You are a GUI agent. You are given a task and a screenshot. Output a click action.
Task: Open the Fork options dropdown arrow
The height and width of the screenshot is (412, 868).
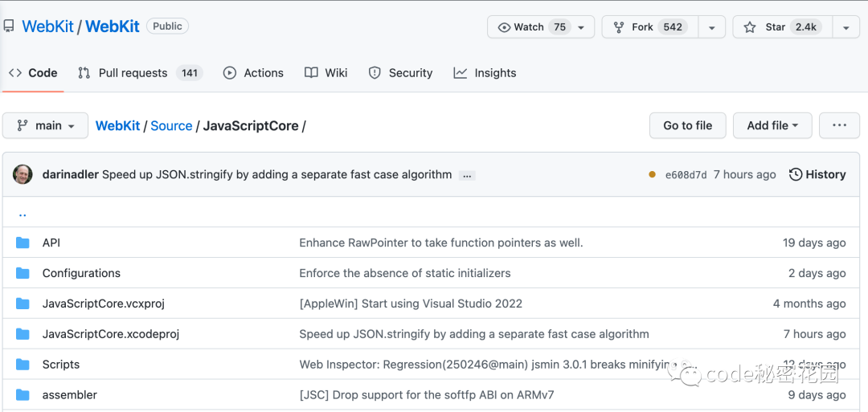click(x=711, y=27)
